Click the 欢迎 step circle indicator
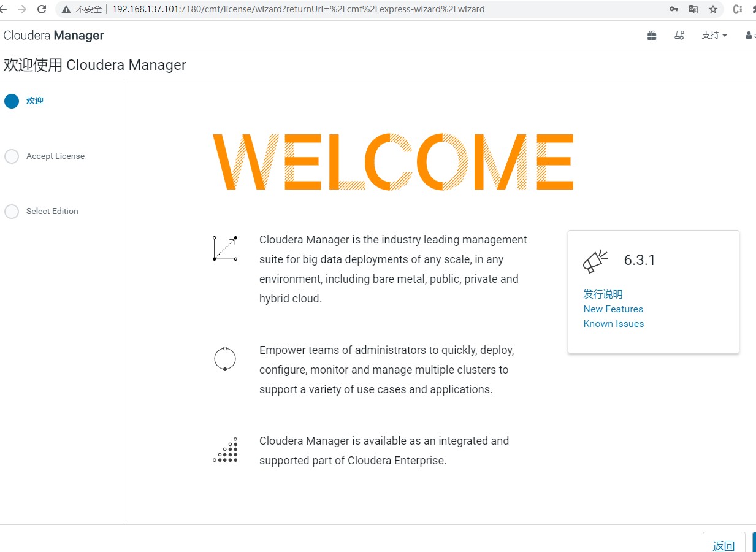The image size is (756, 552). click(x=12, y=101)
